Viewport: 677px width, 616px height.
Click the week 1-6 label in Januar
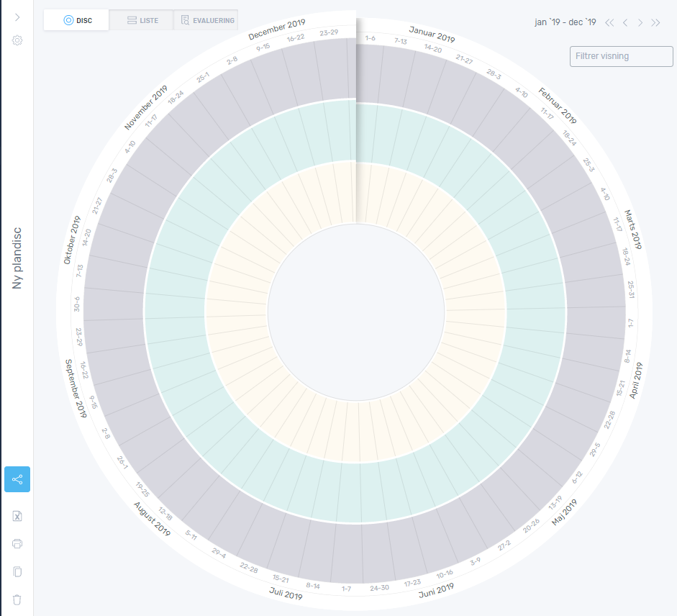point(371,38)
